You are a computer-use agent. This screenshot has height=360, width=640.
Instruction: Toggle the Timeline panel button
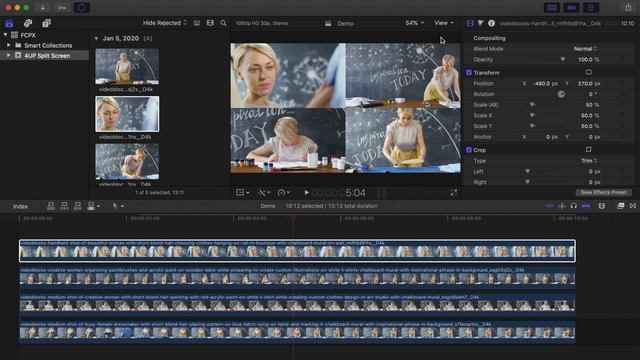[571, 7]
